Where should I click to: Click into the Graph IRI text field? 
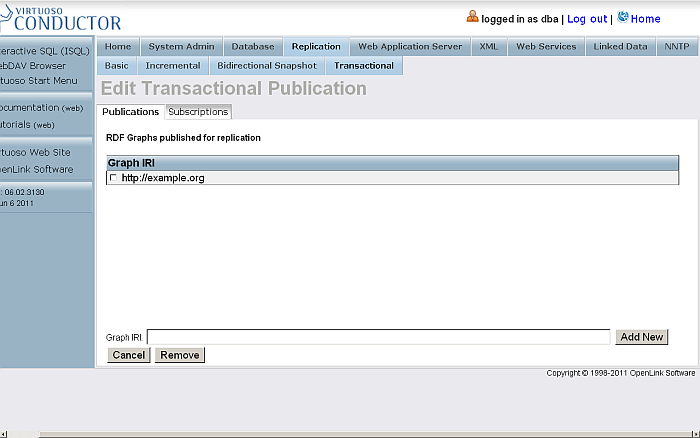point(378,337)
